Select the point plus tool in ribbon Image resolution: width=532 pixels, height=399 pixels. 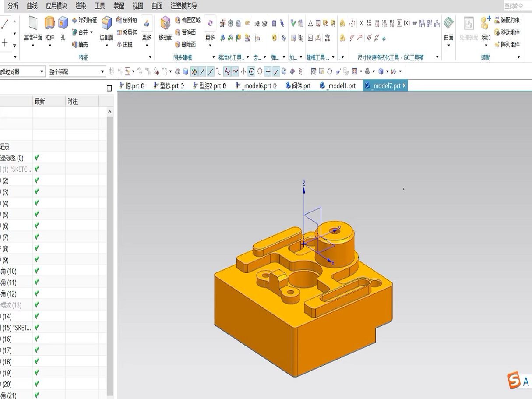[5, 42]
